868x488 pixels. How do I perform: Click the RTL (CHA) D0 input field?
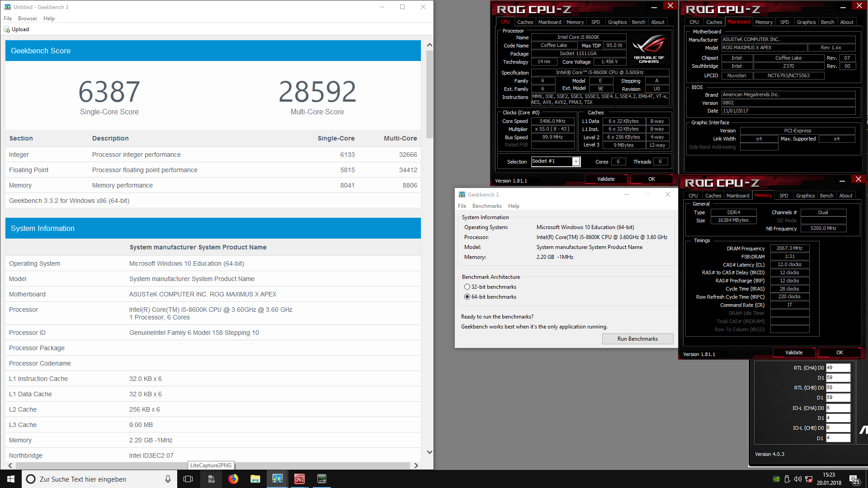click(x=838, y=368)
